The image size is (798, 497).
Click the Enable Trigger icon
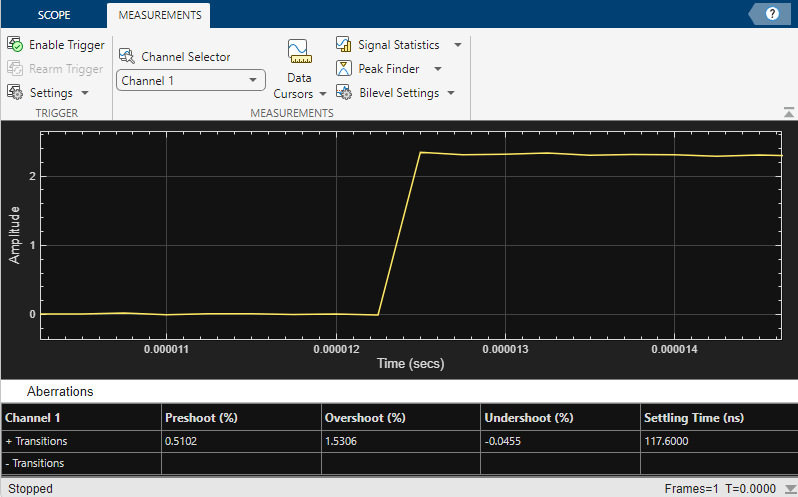coord(15,44)
